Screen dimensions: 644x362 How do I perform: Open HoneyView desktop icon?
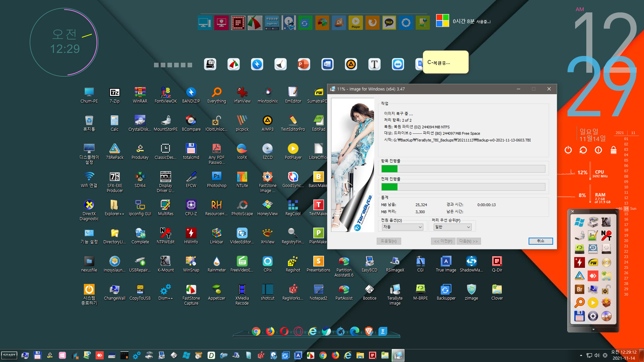click(x=267, y=208)
